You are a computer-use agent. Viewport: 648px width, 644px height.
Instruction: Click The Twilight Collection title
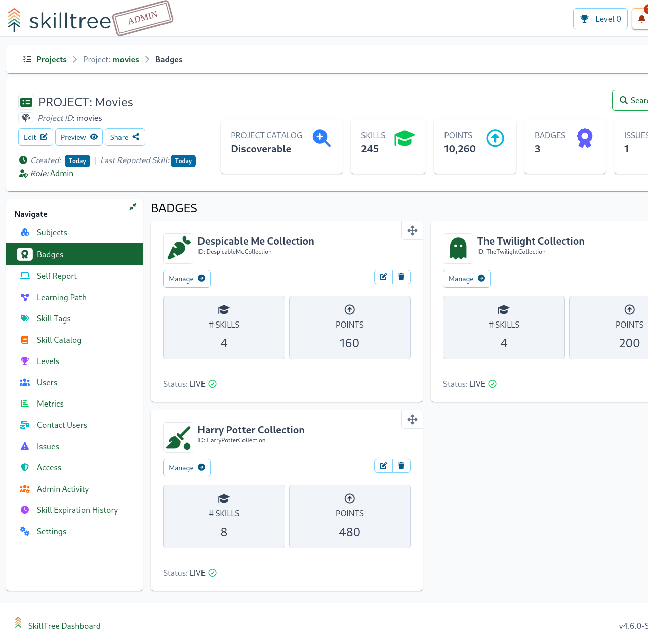[x=531, y=241]
